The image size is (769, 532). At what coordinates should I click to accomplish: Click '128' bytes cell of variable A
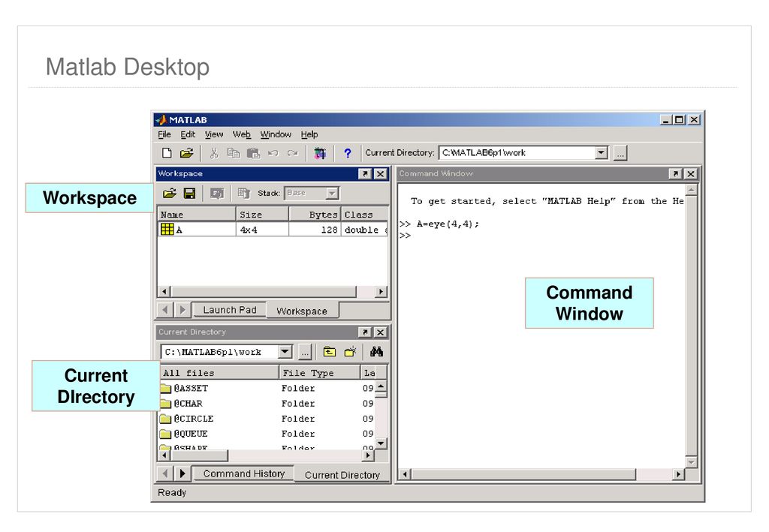(x=329, y=230)
